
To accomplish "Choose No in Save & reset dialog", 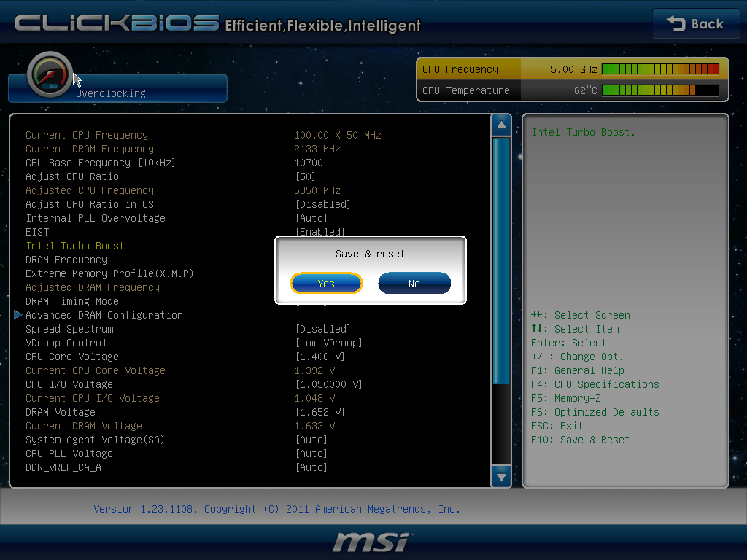I will coord(414,284).
